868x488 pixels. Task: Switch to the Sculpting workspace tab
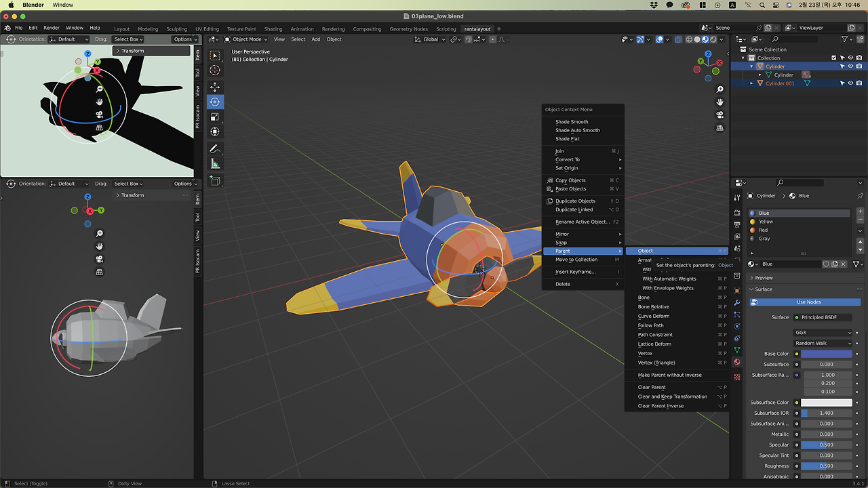point(176,29)
